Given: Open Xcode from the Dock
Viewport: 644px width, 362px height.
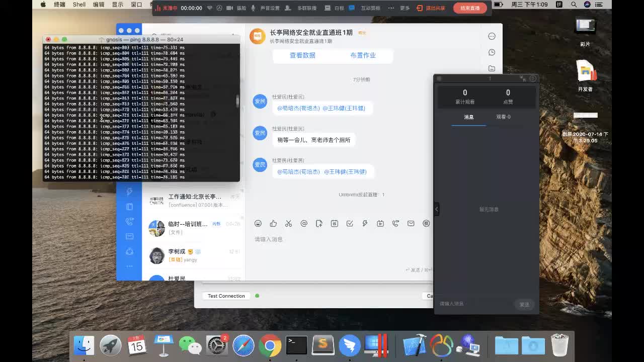Looking at the screenshot, I should [415, 345].
